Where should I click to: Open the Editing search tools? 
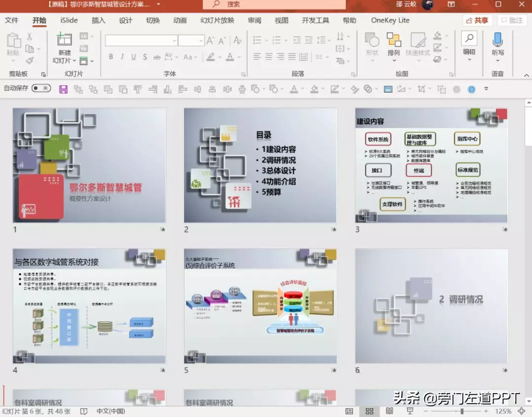[x=469, y=45]
